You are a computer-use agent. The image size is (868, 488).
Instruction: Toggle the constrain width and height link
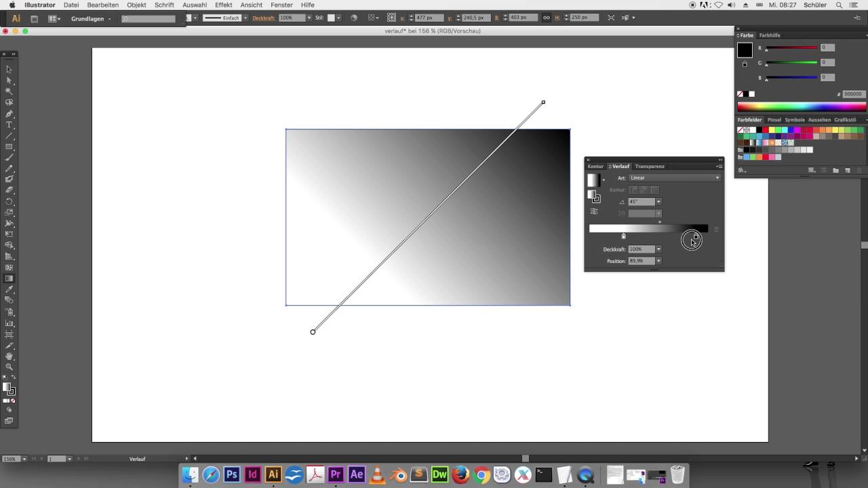click(x=547, y=18)
